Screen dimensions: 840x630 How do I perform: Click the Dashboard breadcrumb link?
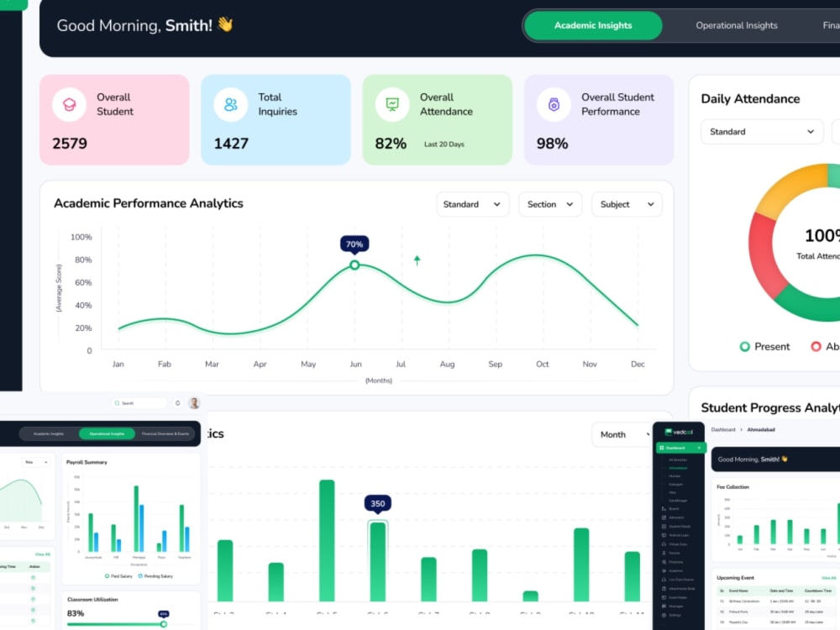pyautogui.click(x=723, y=429)
